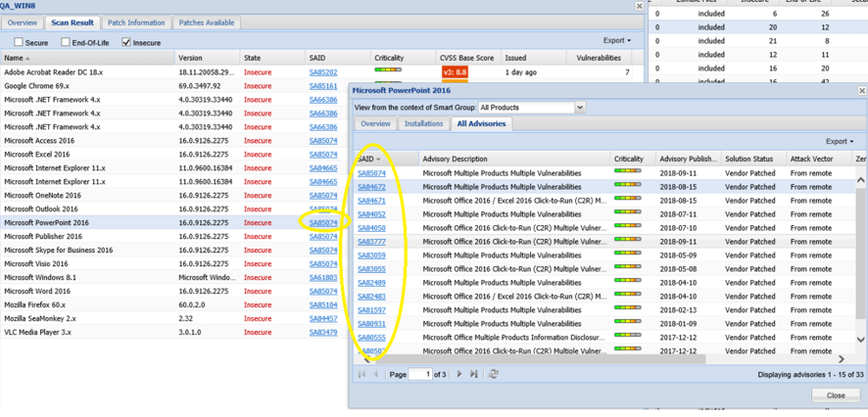
Task: Click the advisories list scroll-down arrow
Action: (x=861, y=339)
